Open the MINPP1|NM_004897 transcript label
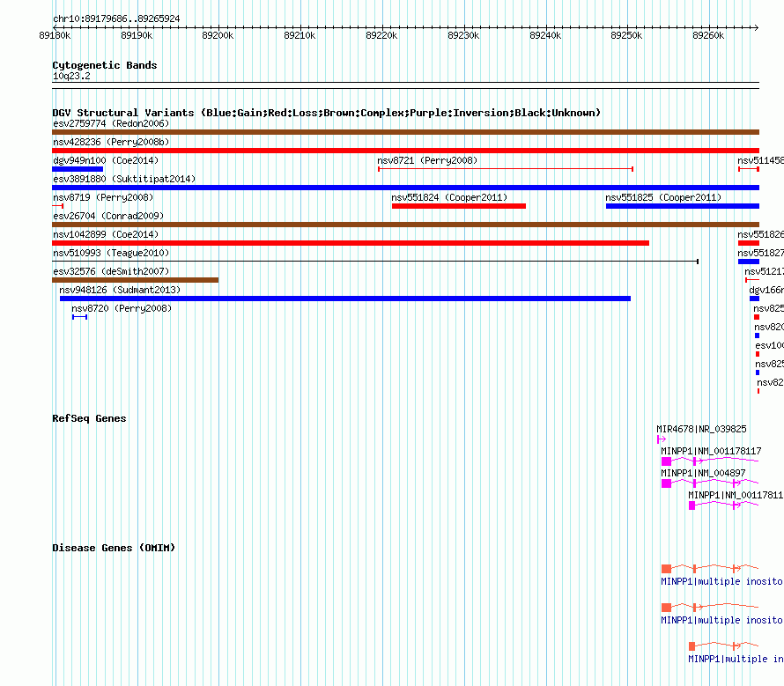 coord(703,473)
